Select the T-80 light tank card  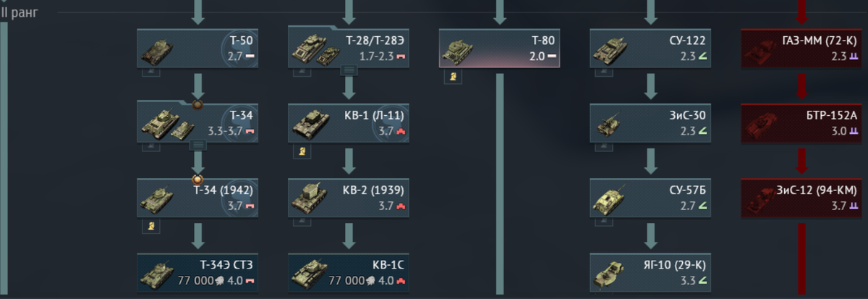(x=499, y=49)
